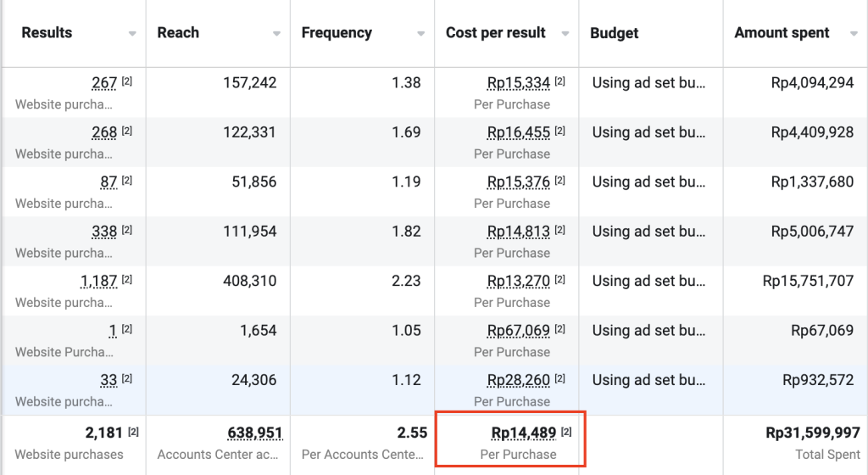Click the total reach value 638,951

254,433
